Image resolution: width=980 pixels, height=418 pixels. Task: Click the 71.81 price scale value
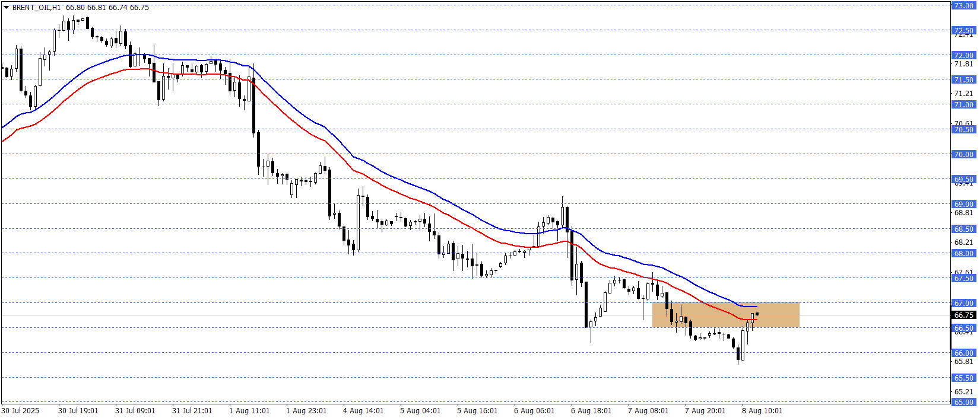click(x=963, y=63)
